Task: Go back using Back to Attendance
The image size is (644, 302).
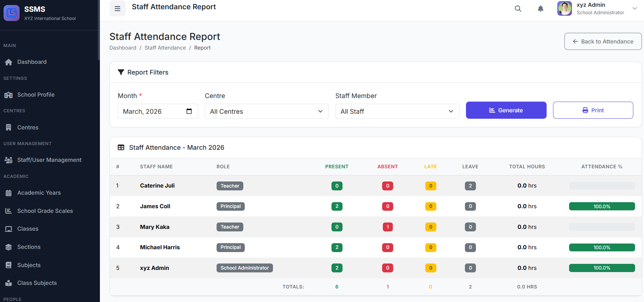Action: [x=603, y=41]
